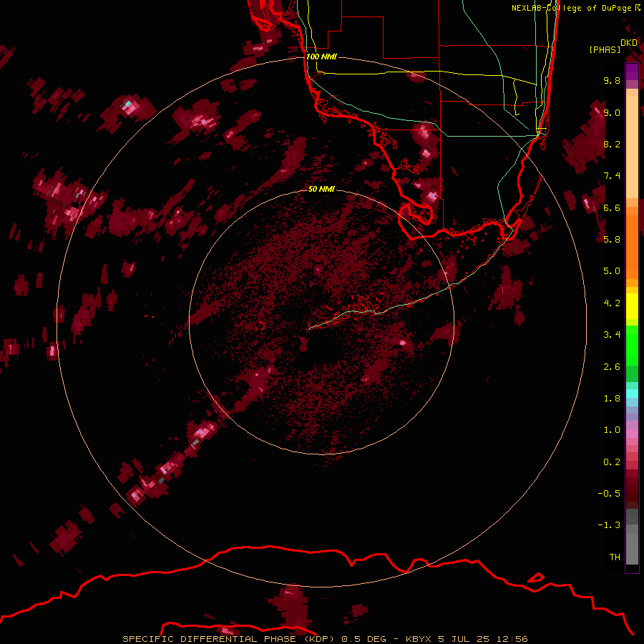The width and height of the screenshot is (644, 644).
Task: Click the -1.3 value on the color scale
Action: click(x=609, y=525)
